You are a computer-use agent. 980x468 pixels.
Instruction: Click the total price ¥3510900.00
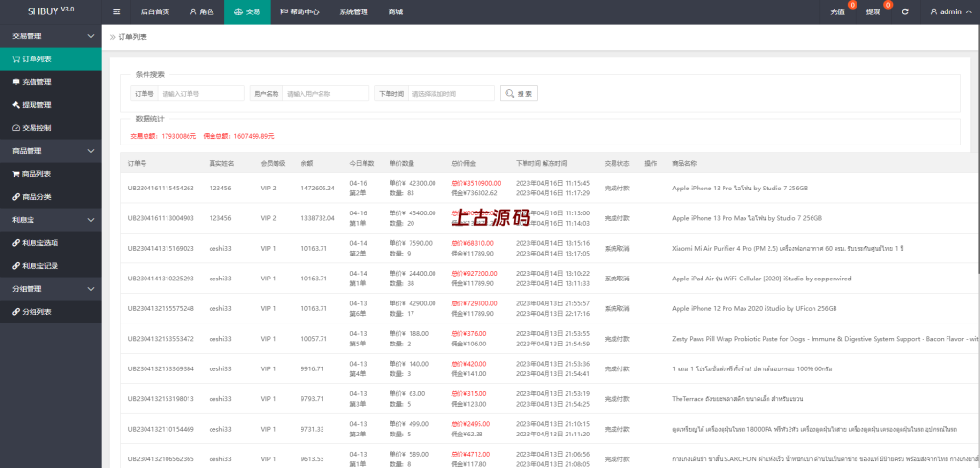476,183
